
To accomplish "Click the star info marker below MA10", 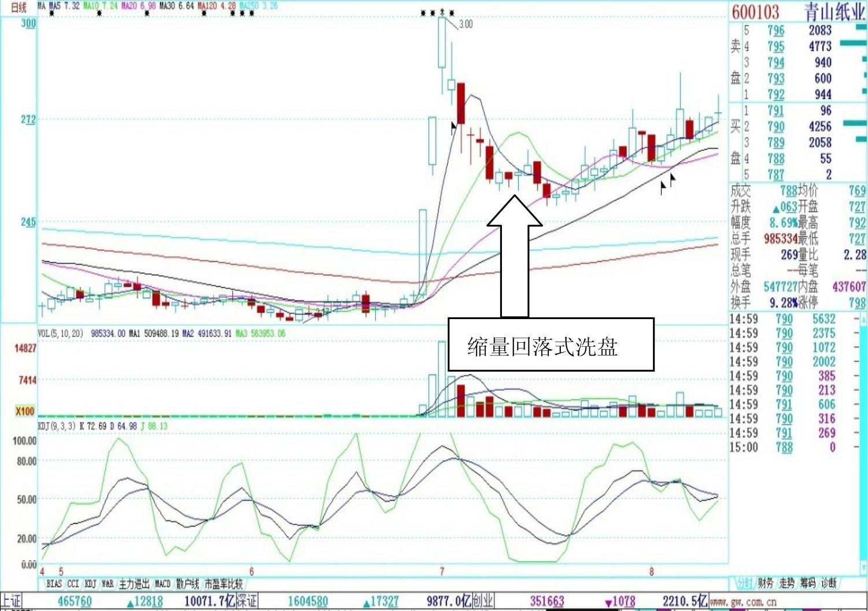I will tap(99, 13).
